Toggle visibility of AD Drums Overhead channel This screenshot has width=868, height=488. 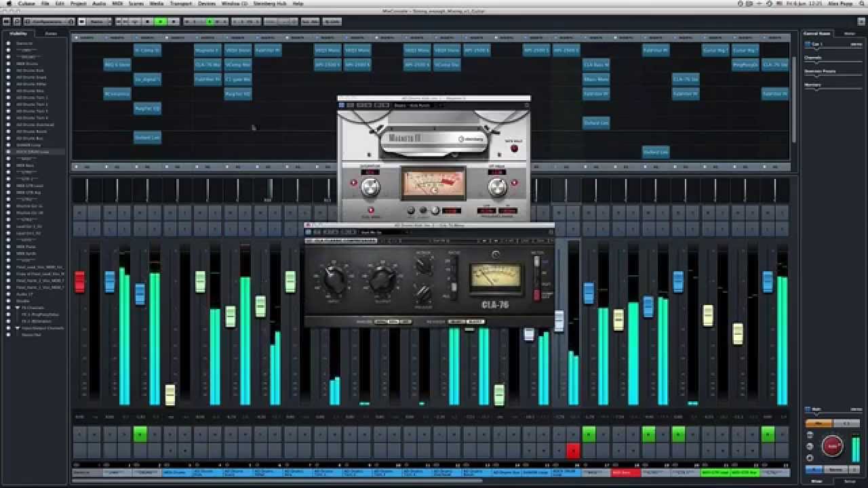coord(9,125)
